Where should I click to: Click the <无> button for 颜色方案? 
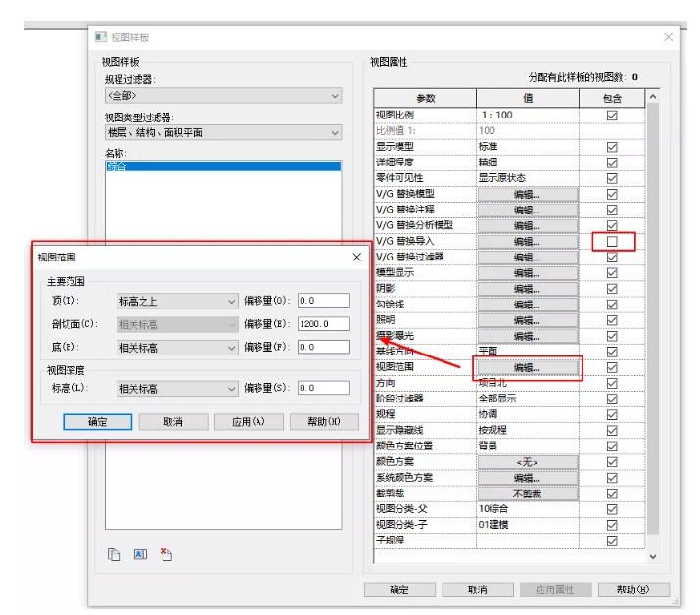528,462
